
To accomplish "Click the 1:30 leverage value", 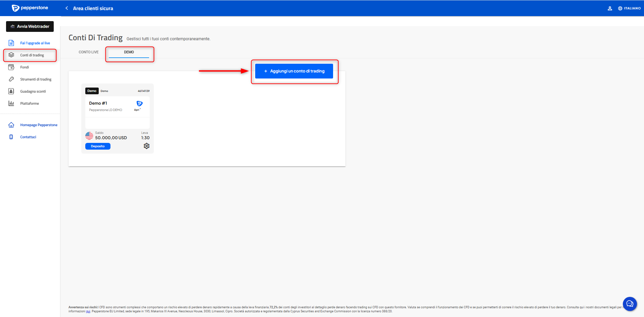I will coord(145,138).
